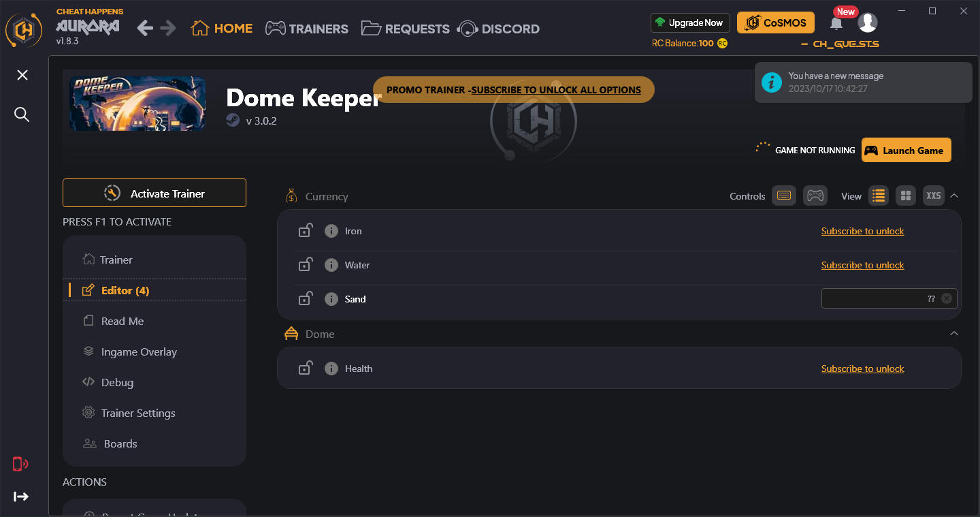Open Trainer Settings in sidebar
This screenshot has width=980, height=517.
click(x=154, y=413)
